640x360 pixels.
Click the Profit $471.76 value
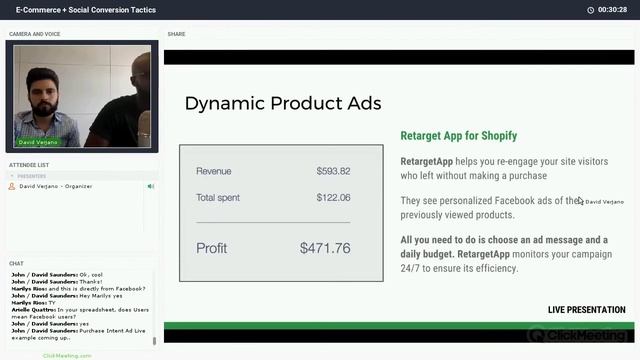[325, 248]
